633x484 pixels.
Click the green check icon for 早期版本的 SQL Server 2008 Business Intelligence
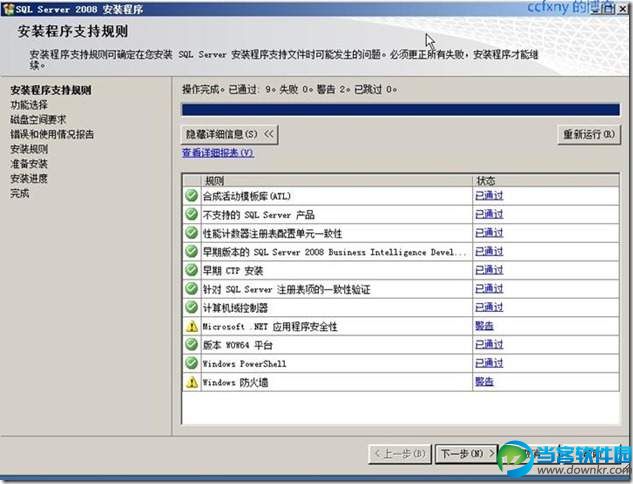191,251
